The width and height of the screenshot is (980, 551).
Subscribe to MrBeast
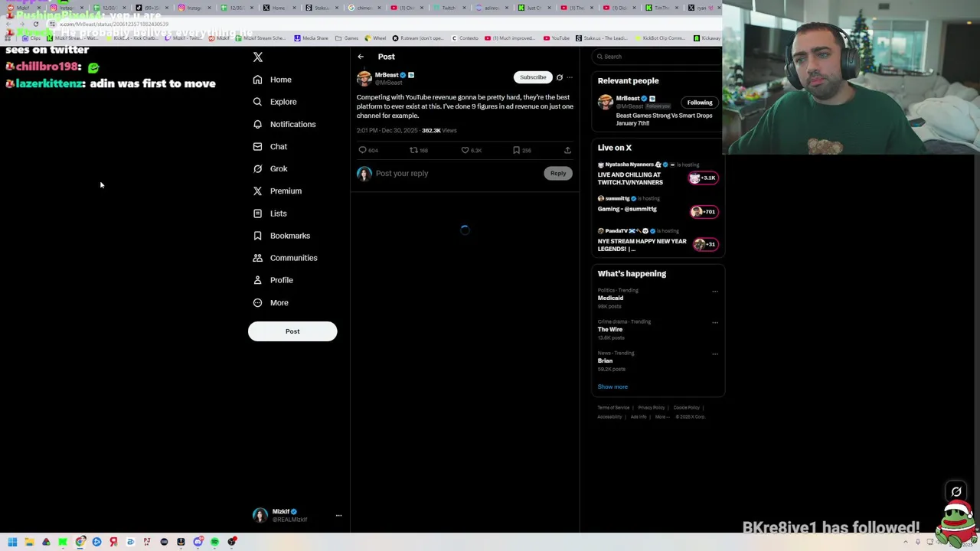[533, 77]
